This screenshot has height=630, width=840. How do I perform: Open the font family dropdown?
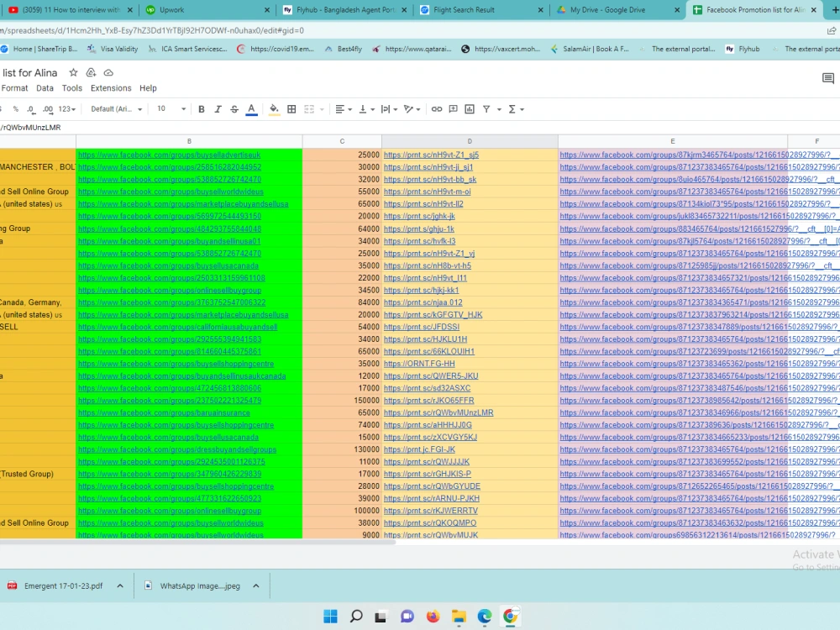[116, 108]
